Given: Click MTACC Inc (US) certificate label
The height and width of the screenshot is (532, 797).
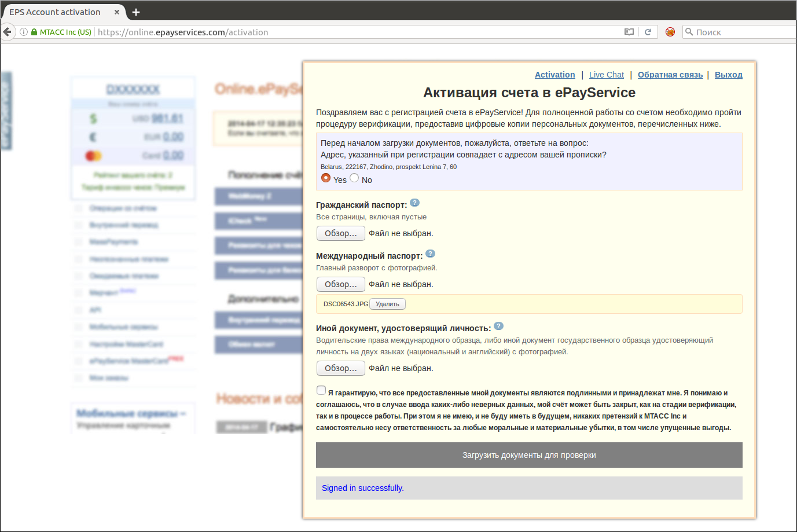Looking at the screenshot, I should pos(65,32).
